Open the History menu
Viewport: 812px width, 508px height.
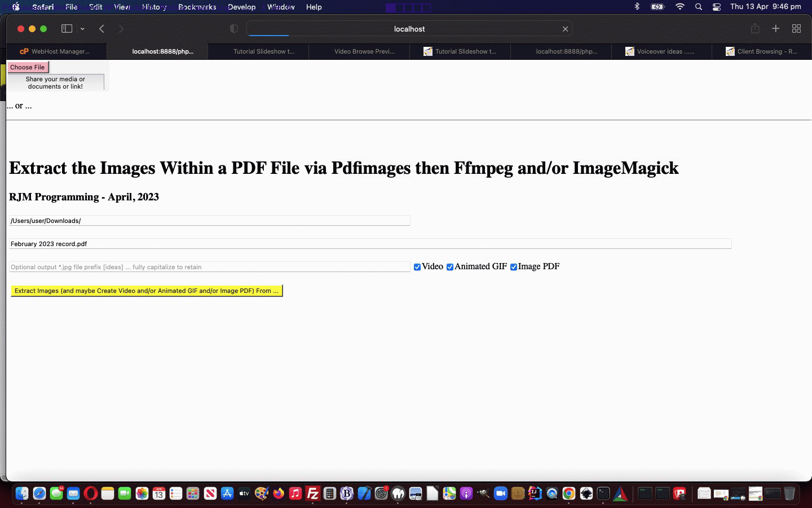pos(154,7)
